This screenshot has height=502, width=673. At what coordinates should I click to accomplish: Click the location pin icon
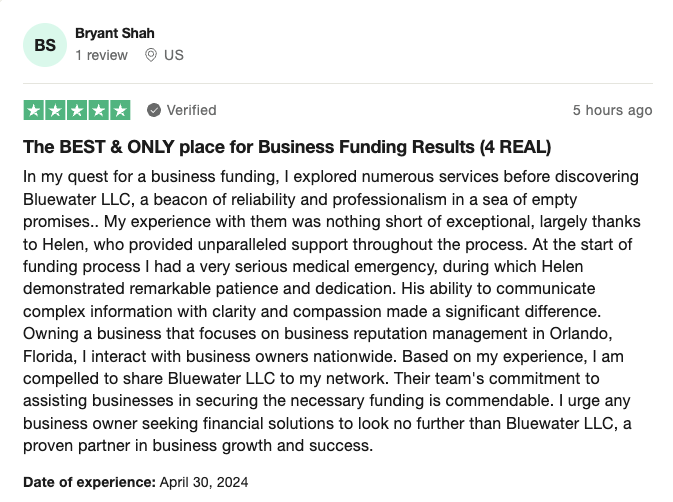click(x=151, y=55)
